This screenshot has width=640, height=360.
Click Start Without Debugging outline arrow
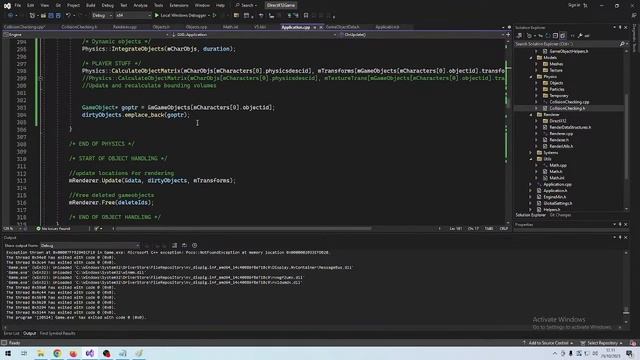point(215,16)
